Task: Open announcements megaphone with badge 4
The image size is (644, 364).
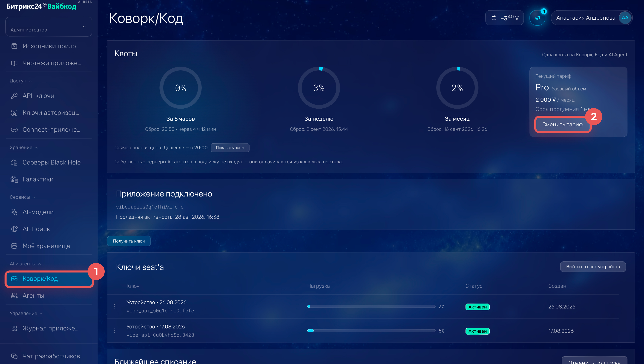Action: [x=537, y=18]
